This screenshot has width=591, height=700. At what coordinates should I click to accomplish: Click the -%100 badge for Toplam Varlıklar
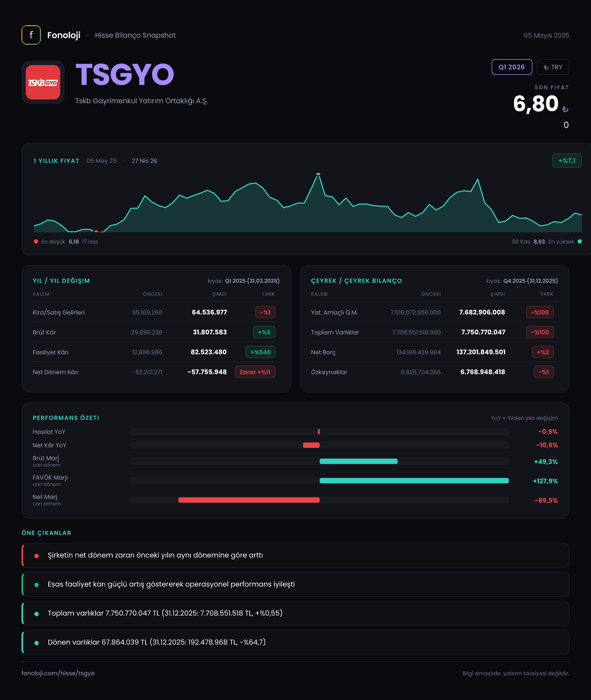540,332
